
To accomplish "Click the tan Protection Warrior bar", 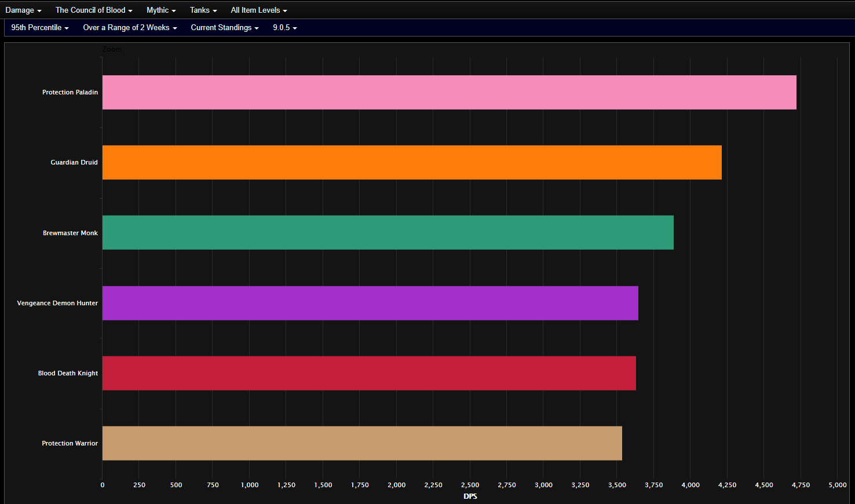I will (x=362, y=443).
